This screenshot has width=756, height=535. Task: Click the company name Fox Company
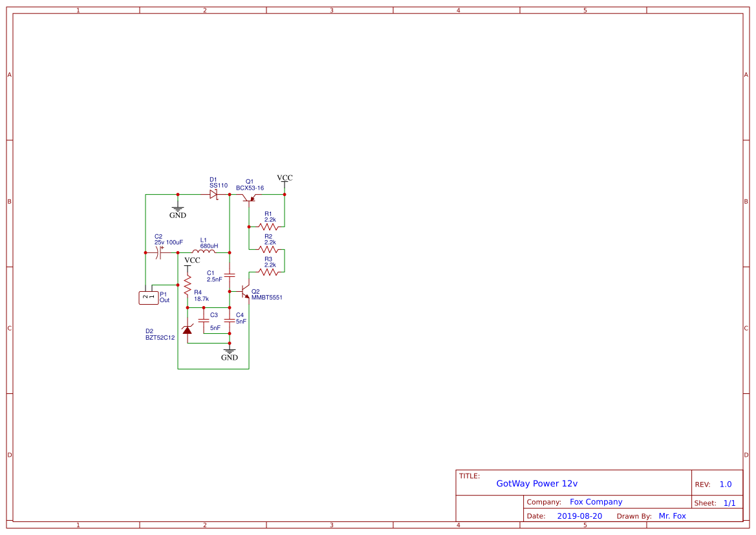596,502
